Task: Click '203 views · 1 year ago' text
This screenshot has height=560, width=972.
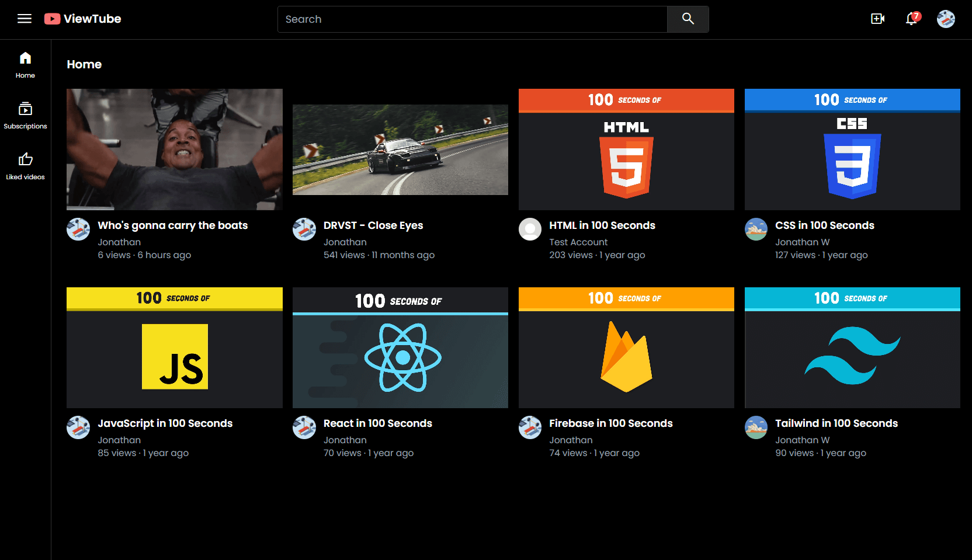Action: point(597,255)
